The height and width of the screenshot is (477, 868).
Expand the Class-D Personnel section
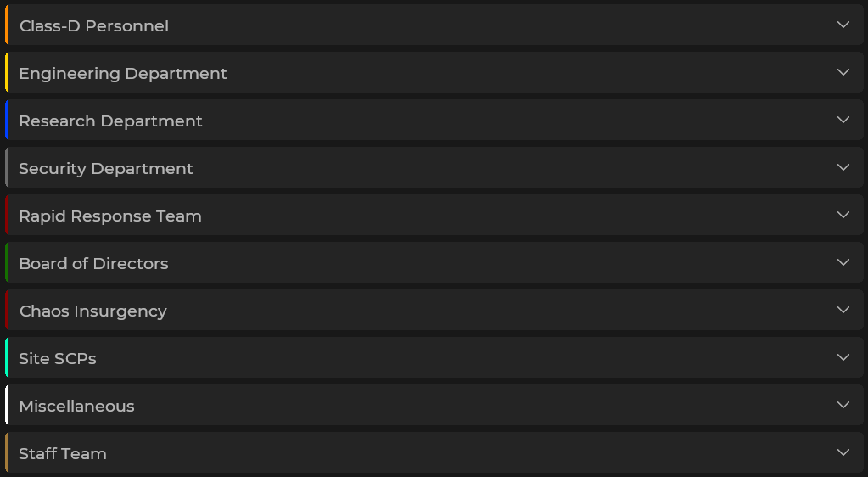[x=94, y=25]
